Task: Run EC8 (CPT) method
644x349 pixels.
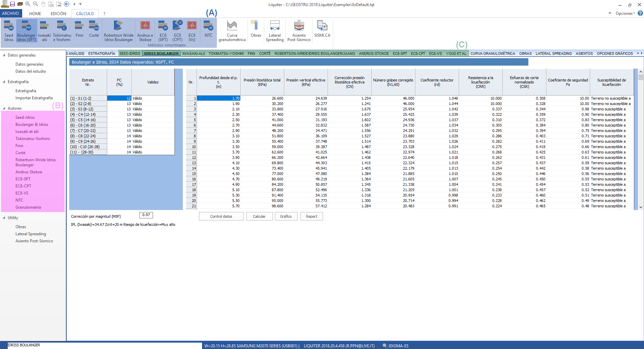Action: 177,31
